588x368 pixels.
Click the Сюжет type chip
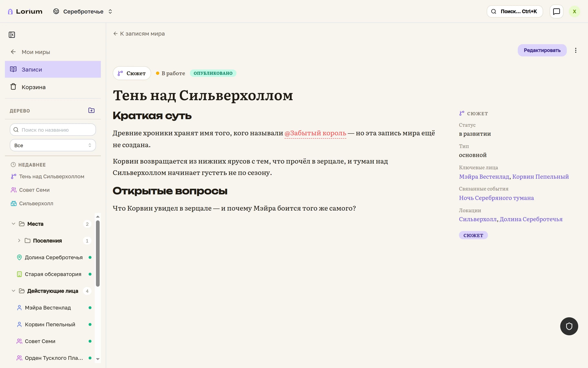(132, 73)
